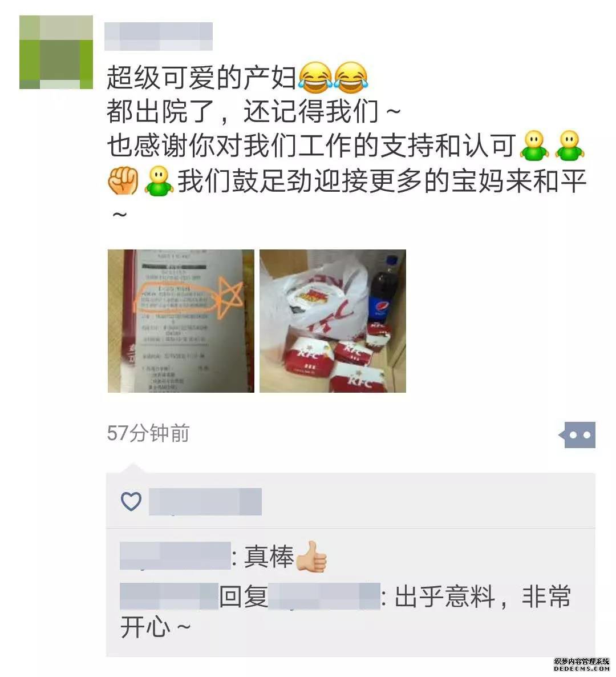The height and width of the screenshot is (677, 616).
Task: Open the poster's blurred green avatar
Action: [x=56, y=53]
